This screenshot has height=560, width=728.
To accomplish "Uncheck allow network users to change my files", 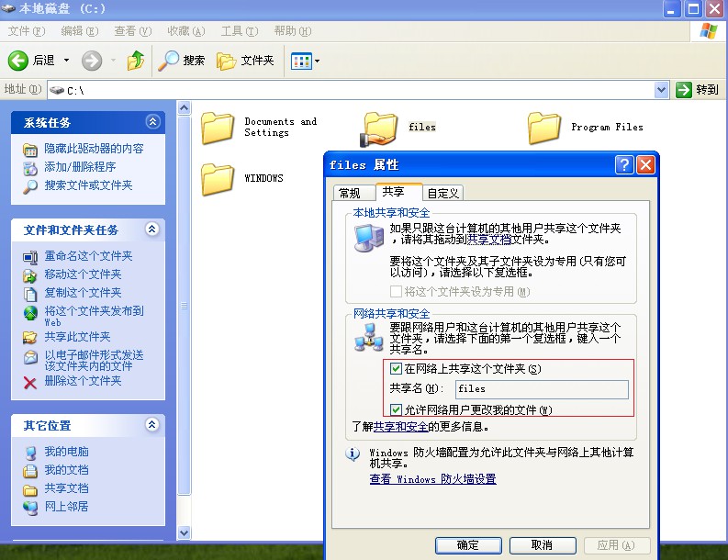I will [396, 409].
